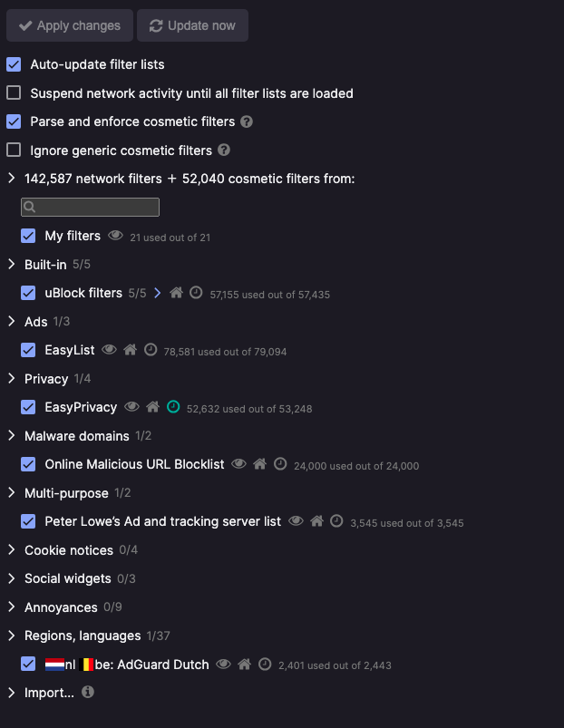Image resolution: width=564 pixels, height=728 pixels.
Task: View My filters via eye icon
Action: coord(115,236)
